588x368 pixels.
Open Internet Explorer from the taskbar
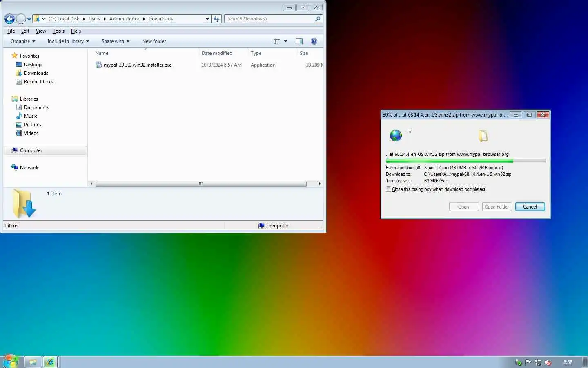(50, 362)
